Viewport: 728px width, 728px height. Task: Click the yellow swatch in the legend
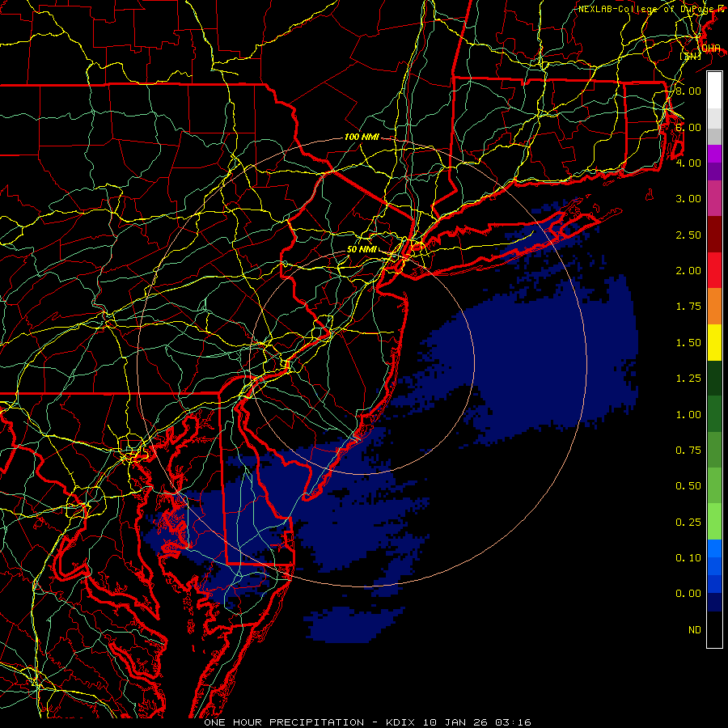coord(714,342)
